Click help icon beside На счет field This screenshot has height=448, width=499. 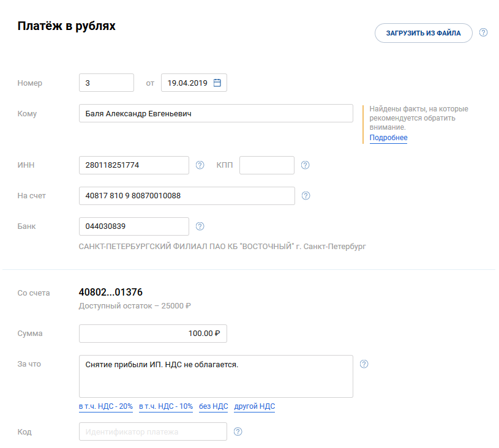pyautogui.click(x=306, y=196)
